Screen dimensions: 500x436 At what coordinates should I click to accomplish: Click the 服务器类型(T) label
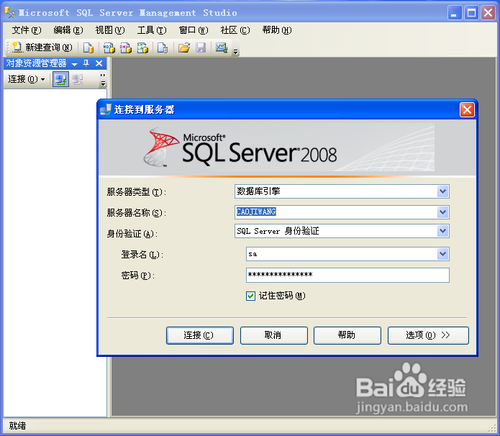click(137, 192)
